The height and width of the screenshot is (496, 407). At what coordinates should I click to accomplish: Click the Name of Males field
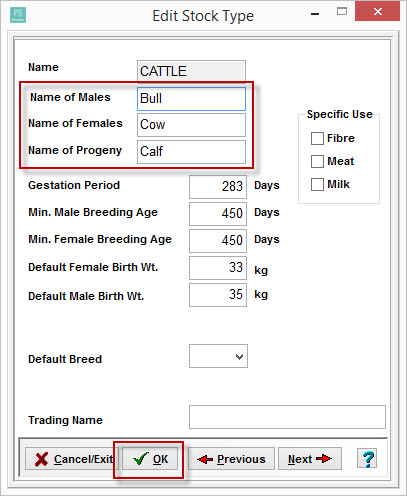(191, 99)
